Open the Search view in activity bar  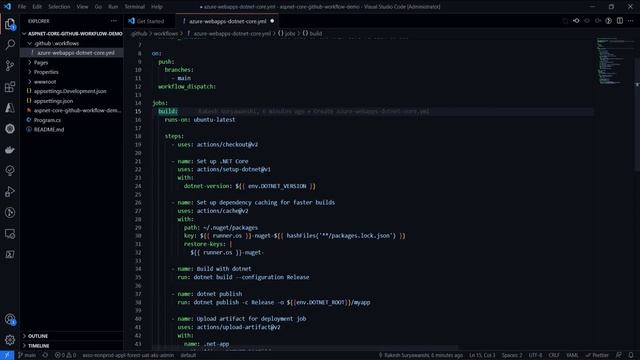coord(10,44)
